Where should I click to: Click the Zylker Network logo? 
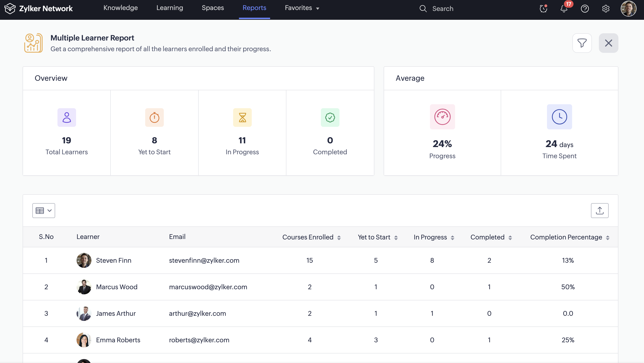click(x=39, y=9)
